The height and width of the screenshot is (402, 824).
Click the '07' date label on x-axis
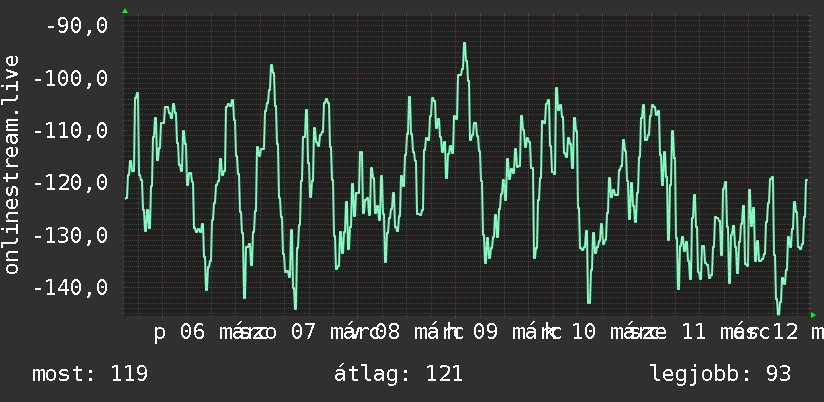[x=303, y=333]
